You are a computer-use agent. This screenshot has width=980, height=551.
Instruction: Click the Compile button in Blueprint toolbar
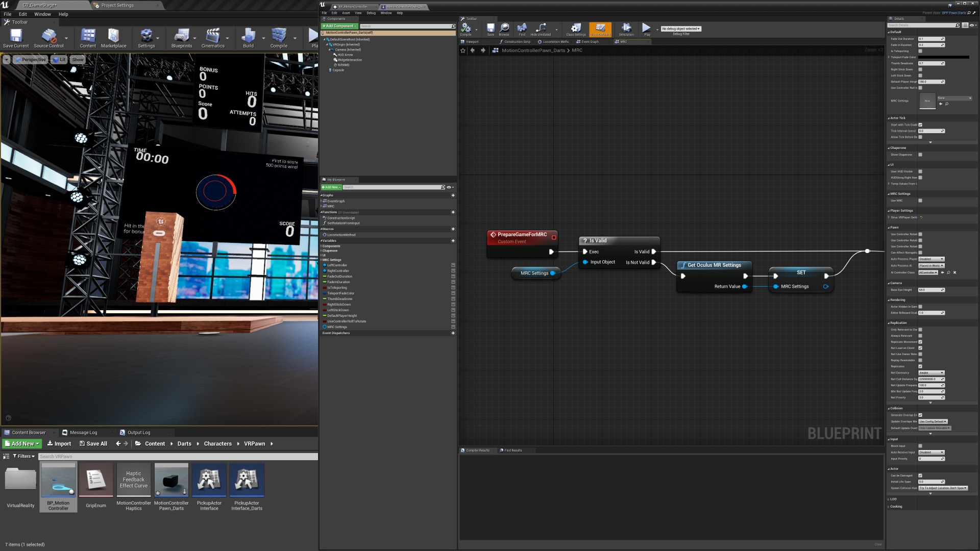[x=466, y=29]
